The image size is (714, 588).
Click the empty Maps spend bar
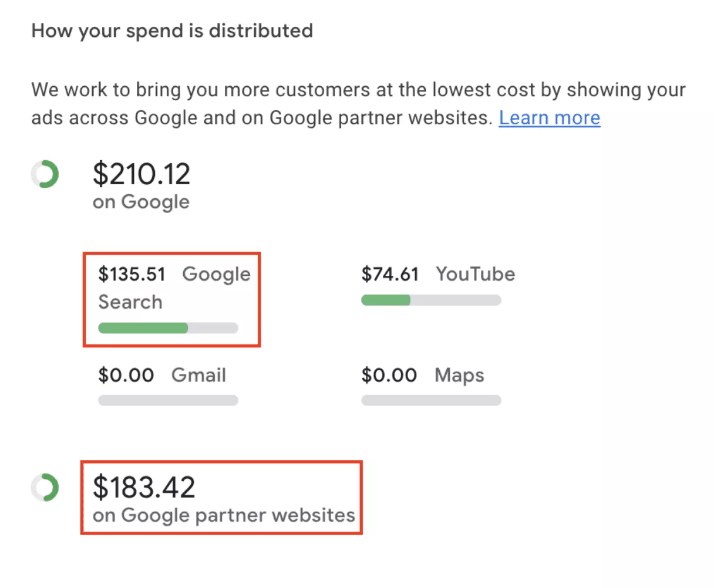point(431,401)
